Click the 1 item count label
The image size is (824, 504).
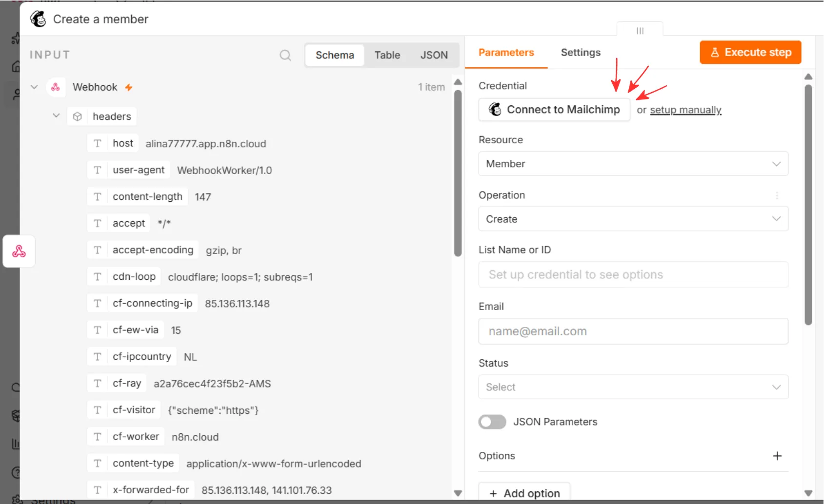click(431, 87)
